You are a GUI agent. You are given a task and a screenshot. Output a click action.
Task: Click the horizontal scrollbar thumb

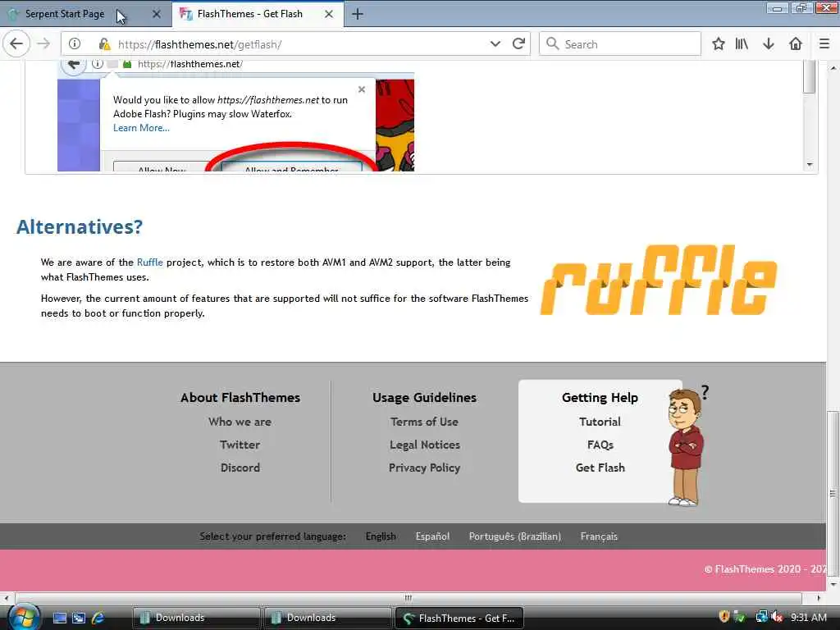408,598
